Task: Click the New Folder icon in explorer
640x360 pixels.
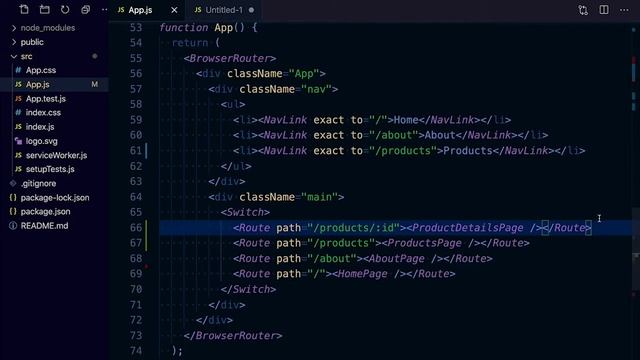Action: pyautogui.click(x=44, y=9)
